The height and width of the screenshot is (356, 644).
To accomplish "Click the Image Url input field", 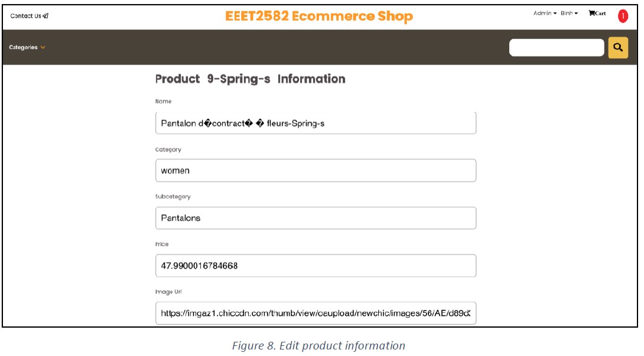I will pyautogui.click(x=316, y=313).
